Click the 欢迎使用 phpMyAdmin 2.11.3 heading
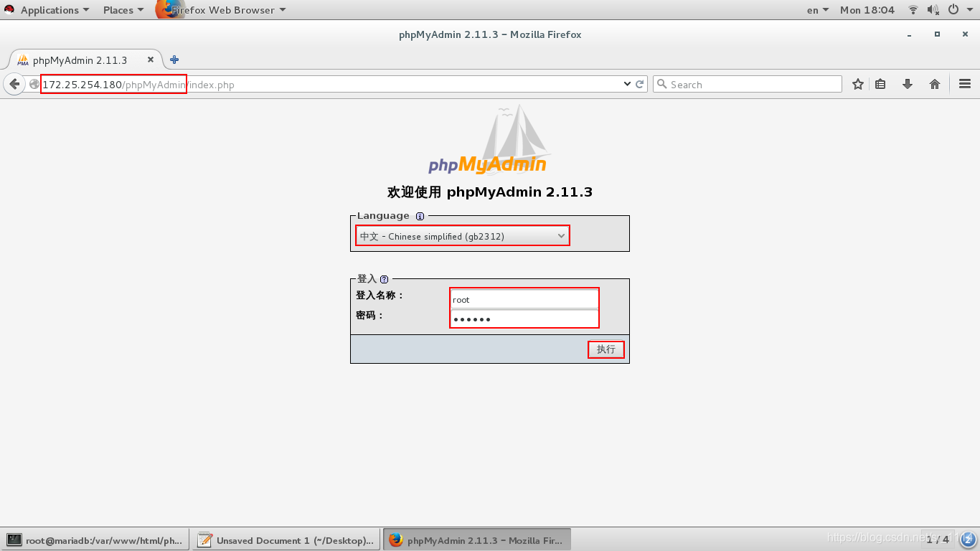 click(x=490, y=192)
